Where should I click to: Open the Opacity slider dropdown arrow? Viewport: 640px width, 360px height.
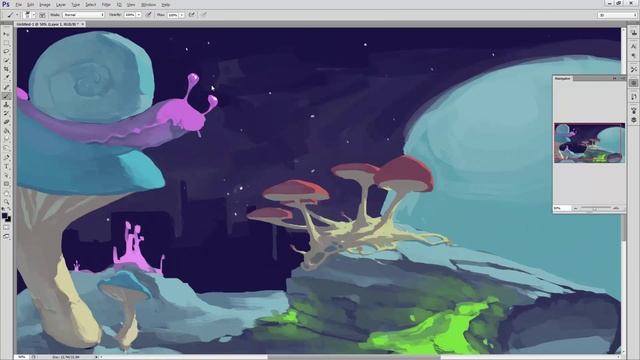click(139, 15)
